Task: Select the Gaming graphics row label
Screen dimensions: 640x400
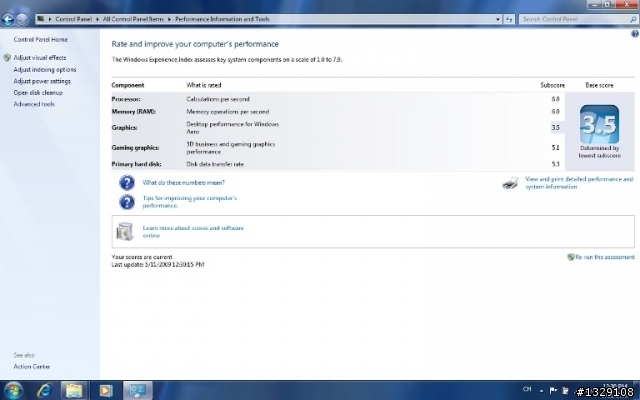Action: (x=135, y=147)
